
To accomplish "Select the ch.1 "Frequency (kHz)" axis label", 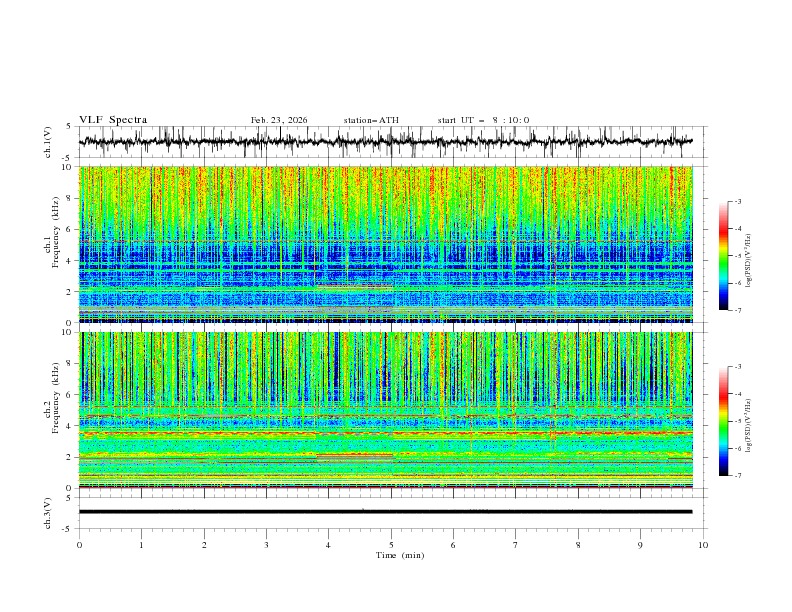I will tap(56, 230).
